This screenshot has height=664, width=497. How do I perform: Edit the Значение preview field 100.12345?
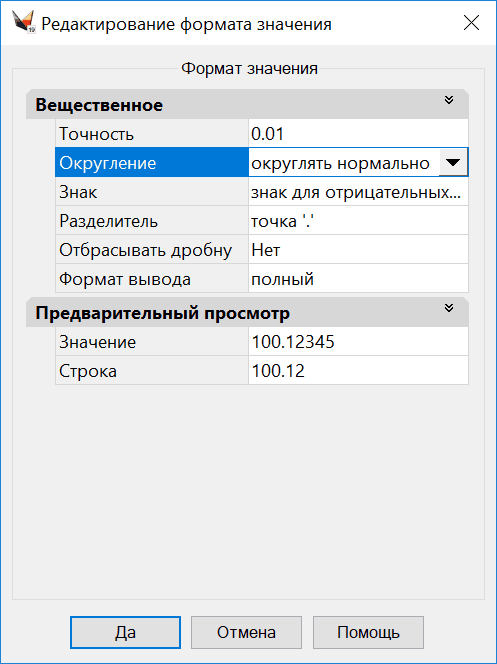358,342
